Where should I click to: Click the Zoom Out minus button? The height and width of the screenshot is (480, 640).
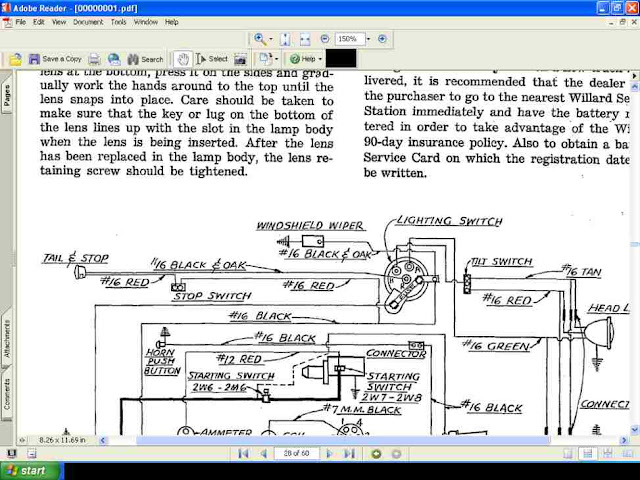(325, 39)
